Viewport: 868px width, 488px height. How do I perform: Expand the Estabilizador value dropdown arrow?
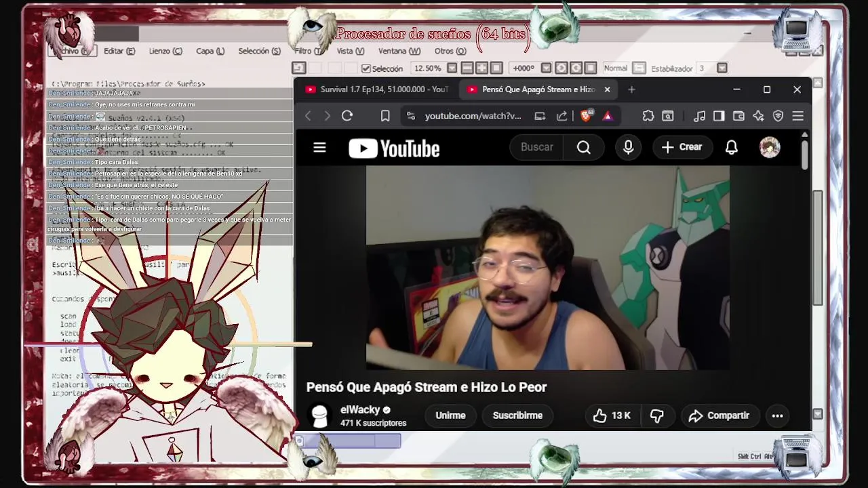coord(722,68)
